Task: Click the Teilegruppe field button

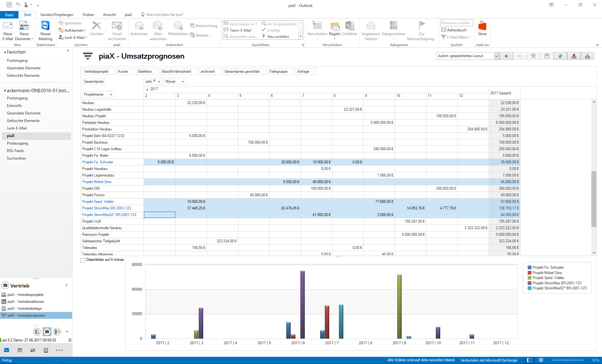Action: [x=281, y=71]
